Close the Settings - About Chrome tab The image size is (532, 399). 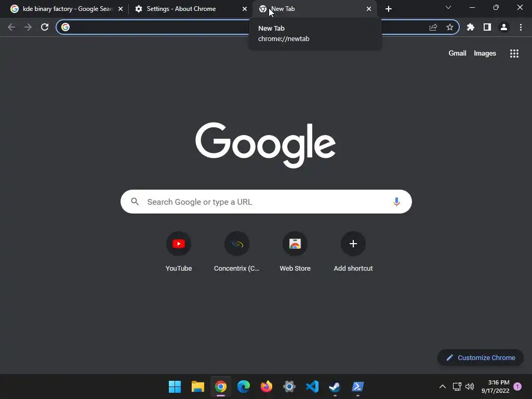(x=245, y=9)
